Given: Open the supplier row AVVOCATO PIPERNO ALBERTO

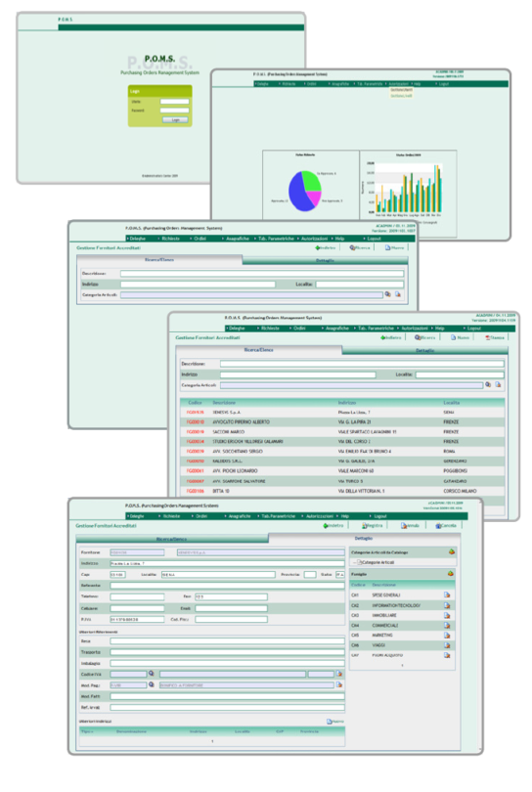Looking at the screenshot, I should (342, 421).
